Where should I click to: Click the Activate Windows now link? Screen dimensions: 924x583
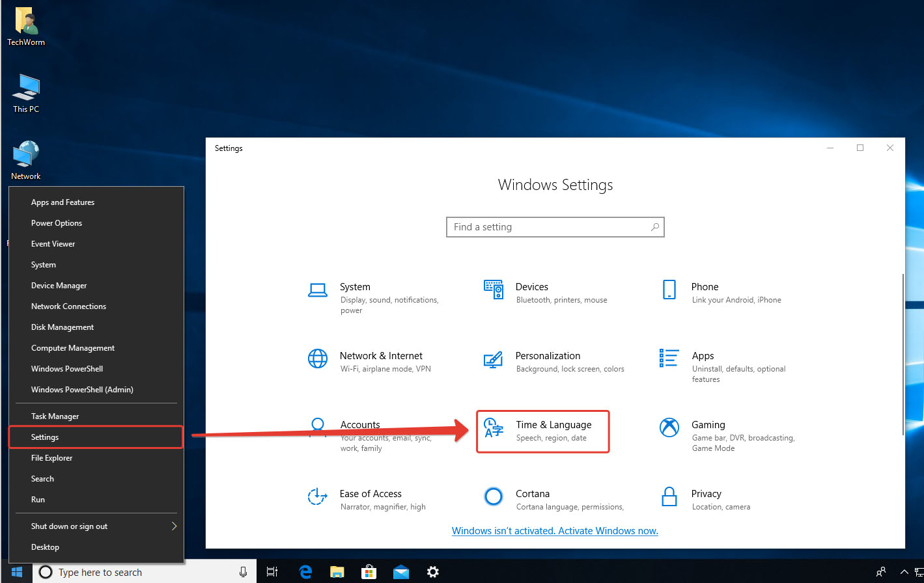pos(555,531)
